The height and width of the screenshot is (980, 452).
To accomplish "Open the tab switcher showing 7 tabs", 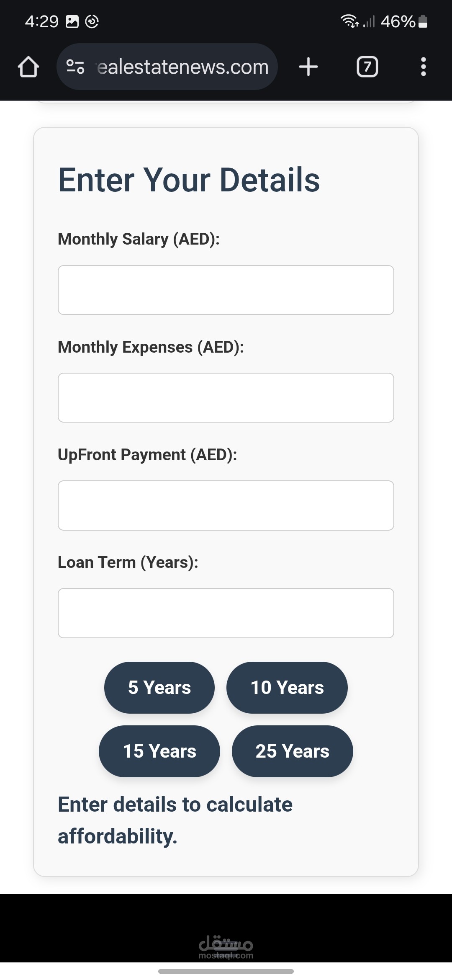I will pyautogui.click(x=367, y=67).
